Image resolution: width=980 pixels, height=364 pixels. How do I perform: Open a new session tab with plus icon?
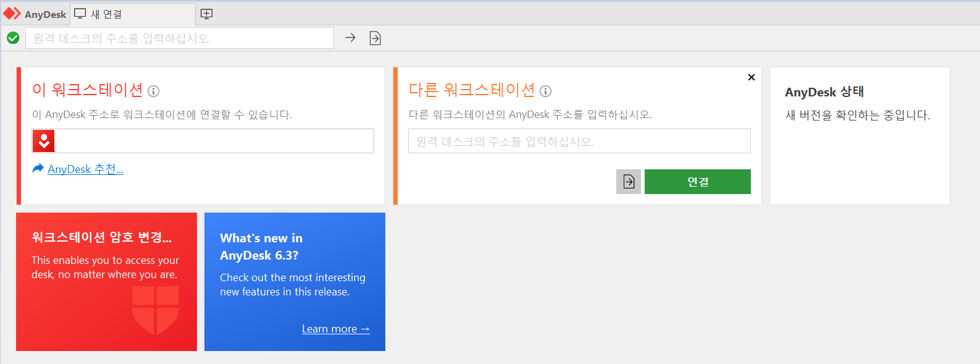point(207,14)
